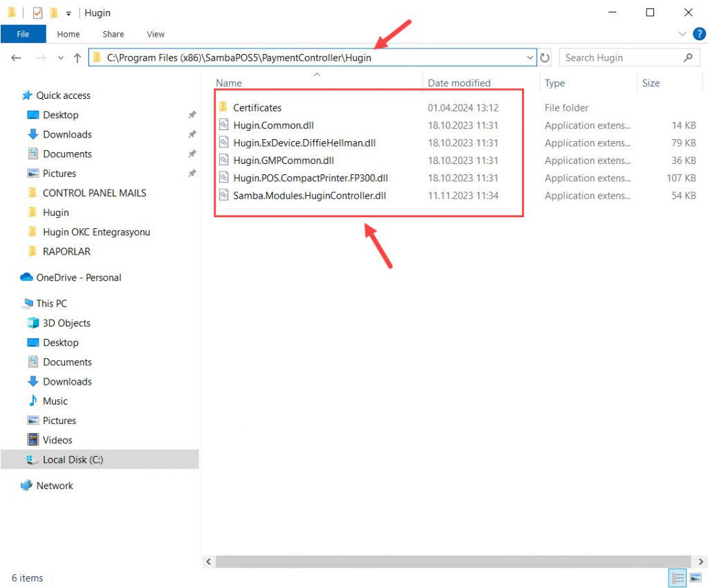Click the Up one level arrow

[77, 58]
